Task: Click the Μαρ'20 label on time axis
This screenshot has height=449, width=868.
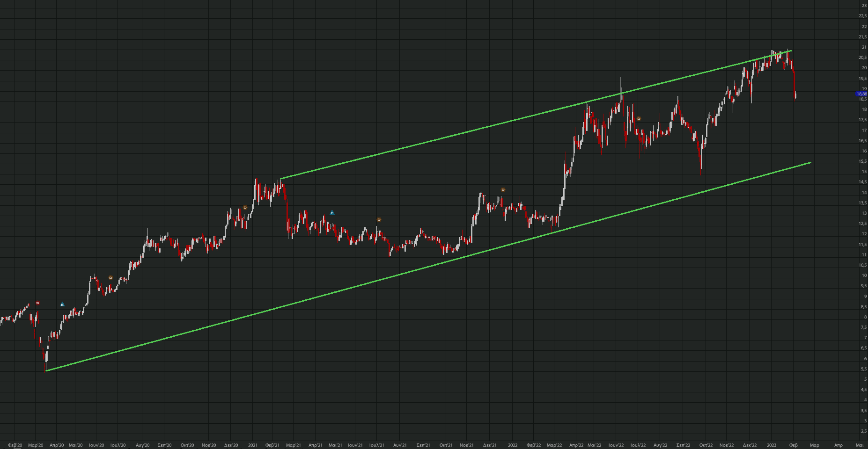Action: pyautogui.click(x=36, y=445)
